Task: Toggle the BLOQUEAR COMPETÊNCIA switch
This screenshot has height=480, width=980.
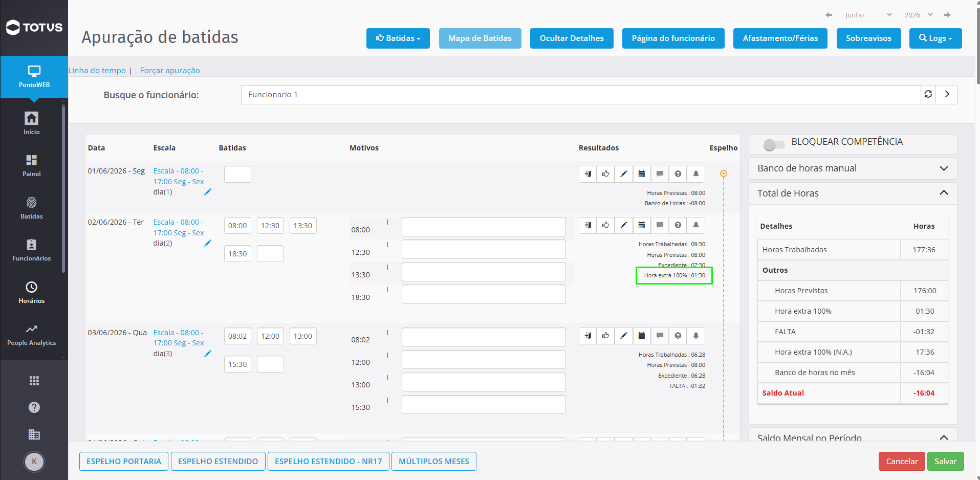Action: [x=773, y=144]
